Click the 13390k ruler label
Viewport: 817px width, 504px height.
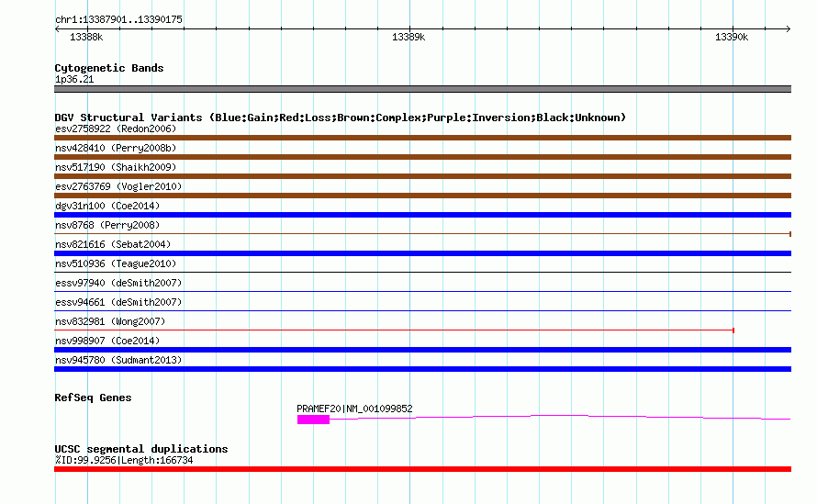tap(732, 37)
